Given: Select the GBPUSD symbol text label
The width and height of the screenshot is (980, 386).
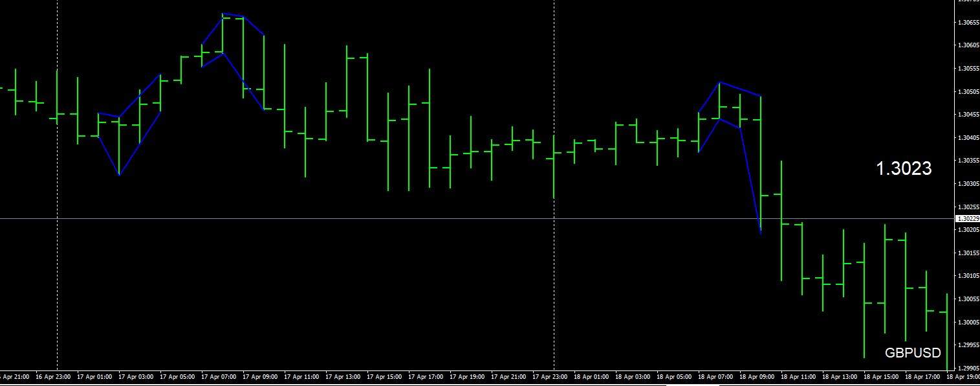Looking at the screenshot, I should tap(913, 353).
